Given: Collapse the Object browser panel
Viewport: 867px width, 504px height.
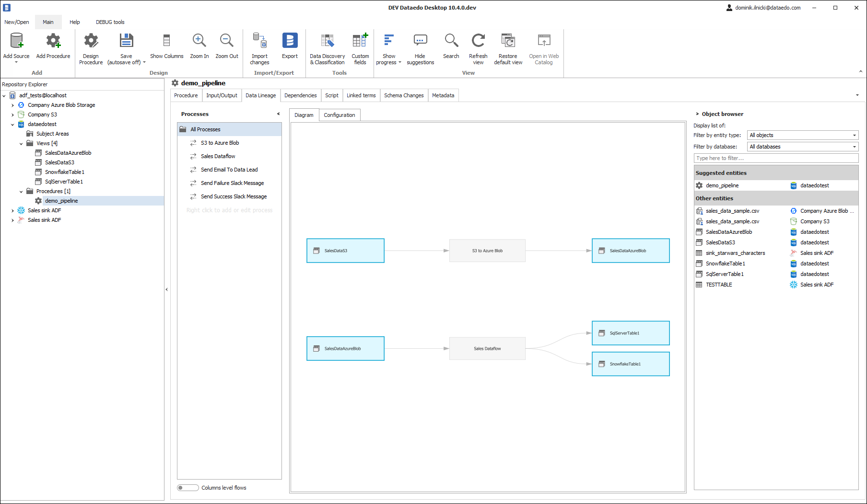Looking at the screenshot, I should tap(697, 114).
